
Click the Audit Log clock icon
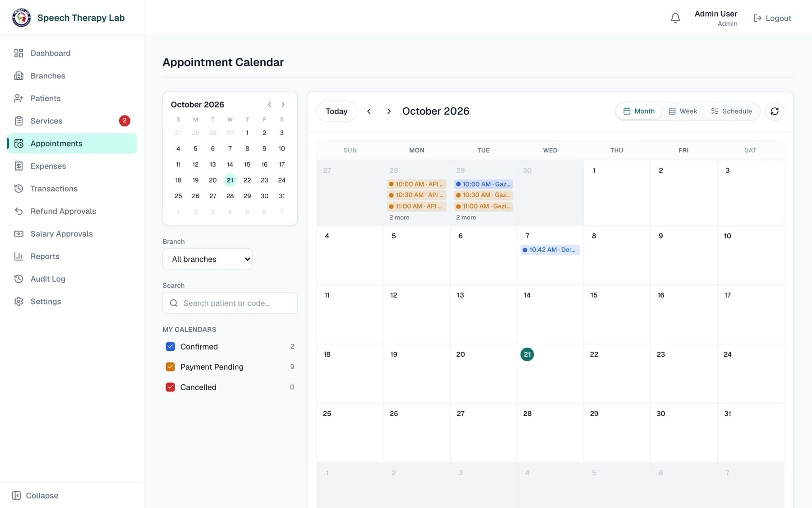[18, 279]
